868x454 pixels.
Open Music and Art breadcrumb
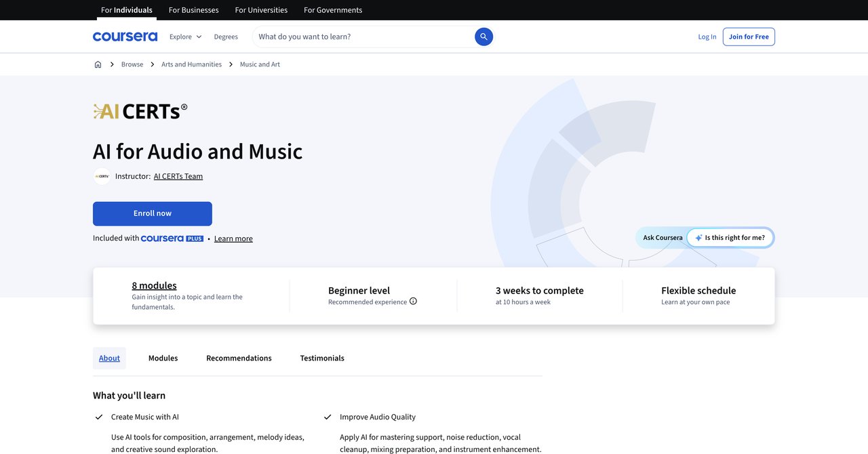[260, 64]
